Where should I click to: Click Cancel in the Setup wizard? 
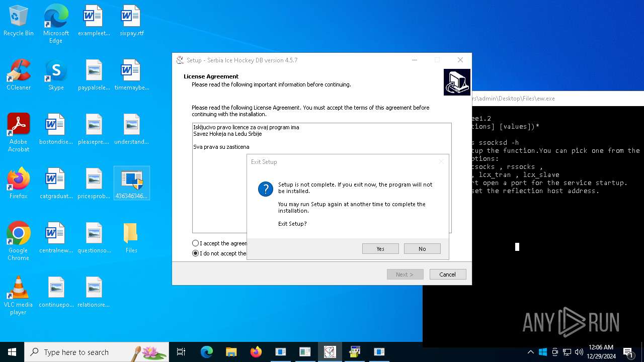447,275
